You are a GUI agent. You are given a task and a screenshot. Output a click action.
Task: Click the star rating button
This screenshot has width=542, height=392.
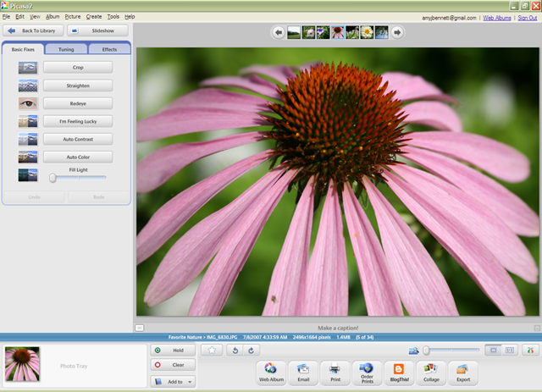pyautogui.click(x=212, y=350)
